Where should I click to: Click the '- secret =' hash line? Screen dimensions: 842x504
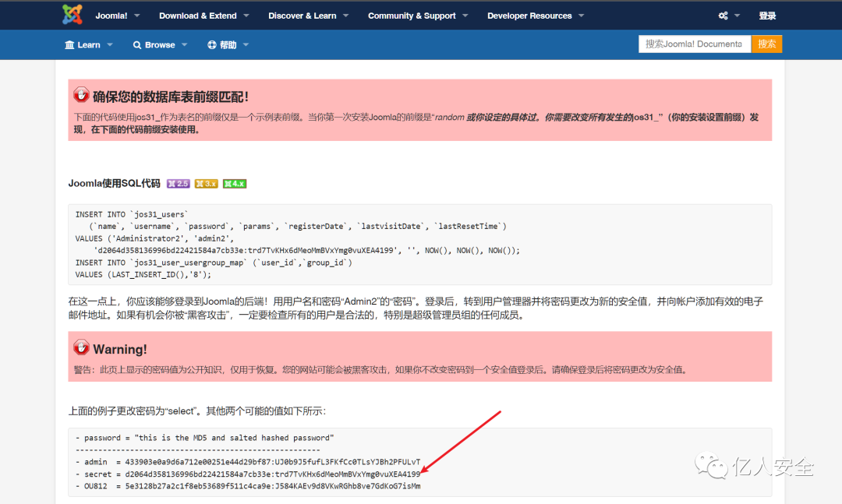point(248,474)
